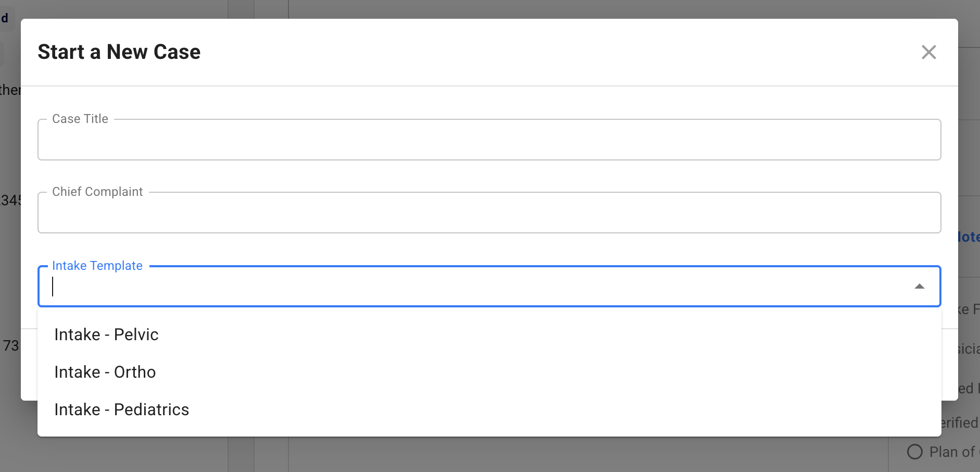Viewport: 980px width, 472px height.
Task: Click the '73' text at left edge
Action: [10, 346]
